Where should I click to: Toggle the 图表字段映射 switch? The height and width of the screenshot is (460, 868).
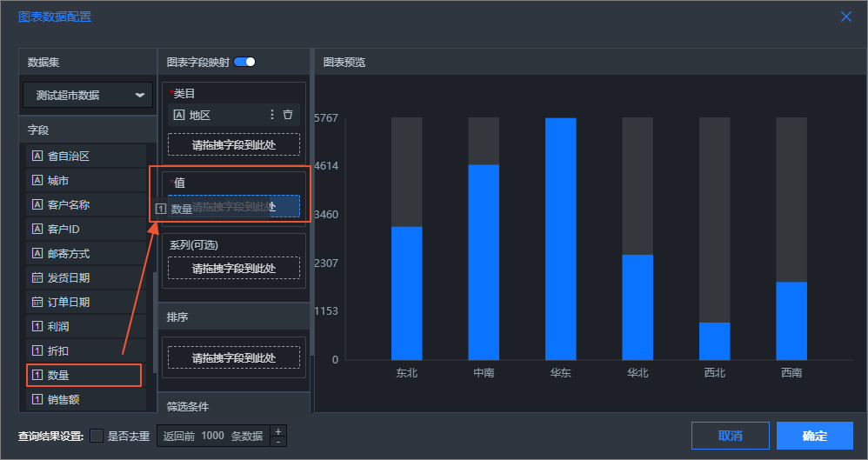click(x=244, y=62)
